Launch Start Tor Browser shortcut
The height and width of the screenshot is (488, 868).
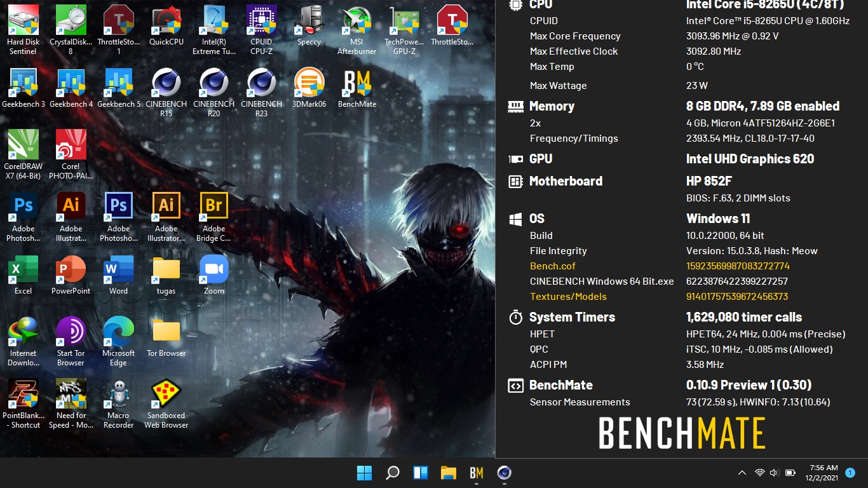(71, 341)
